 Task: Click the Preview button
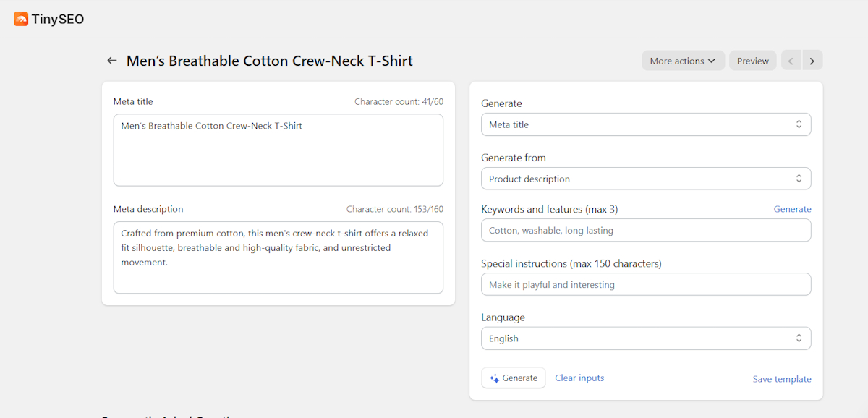[x=752, y=61]
